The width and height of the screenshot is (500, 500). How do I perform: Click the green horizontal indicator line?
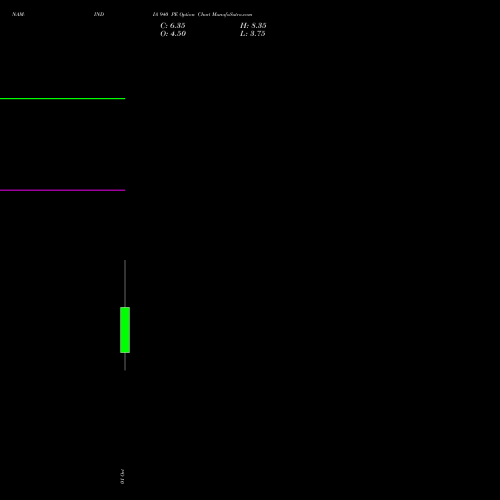coord(62,98)
